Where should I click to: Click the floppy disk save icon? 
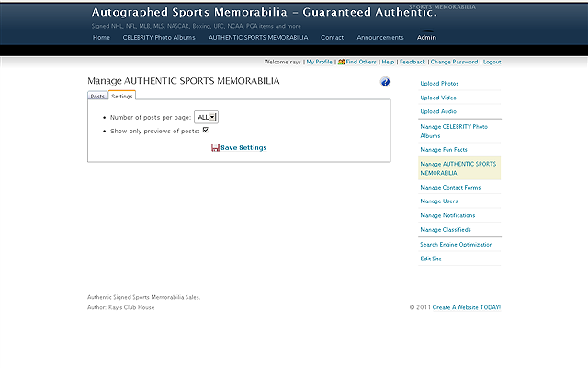(215, 147)
